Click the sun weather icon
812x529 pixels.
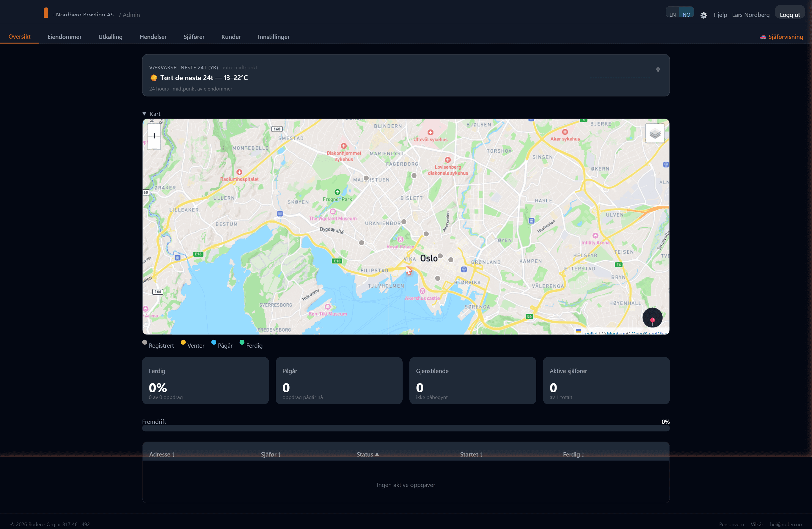(154, 78)
